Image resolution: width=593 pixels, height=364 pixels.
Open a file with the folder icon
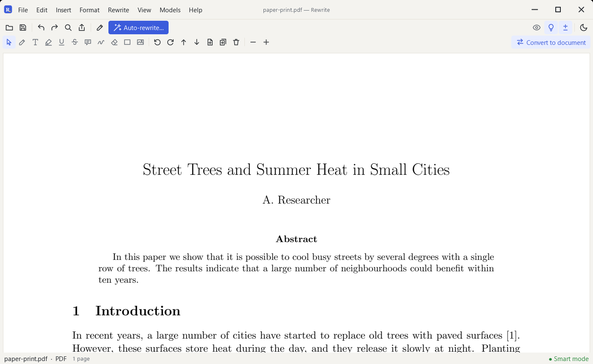click(x=9, y=28)
